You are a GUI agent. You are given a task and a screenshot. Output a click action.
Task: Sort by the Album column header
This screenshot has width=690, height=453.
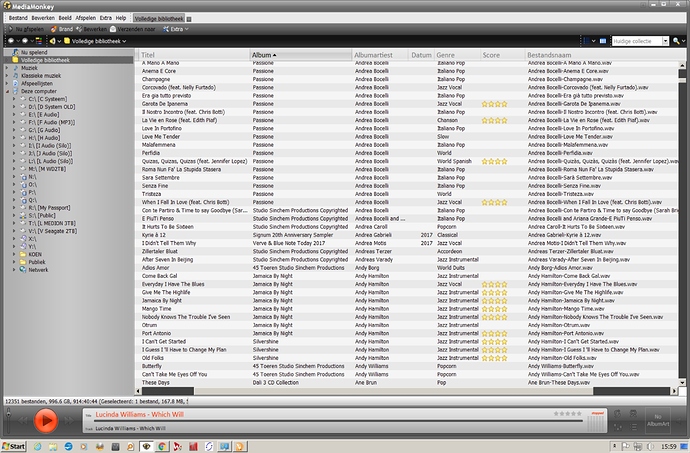[x=301, y=55]
